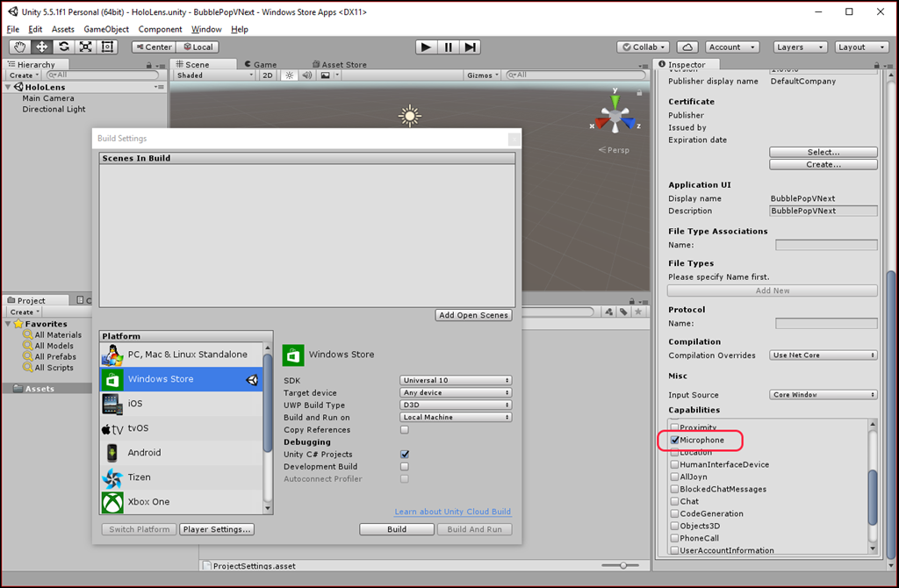The height and width of the screenshot is (588, 899).
Task: Open the Layers dropdown
Action: point(801,47)
